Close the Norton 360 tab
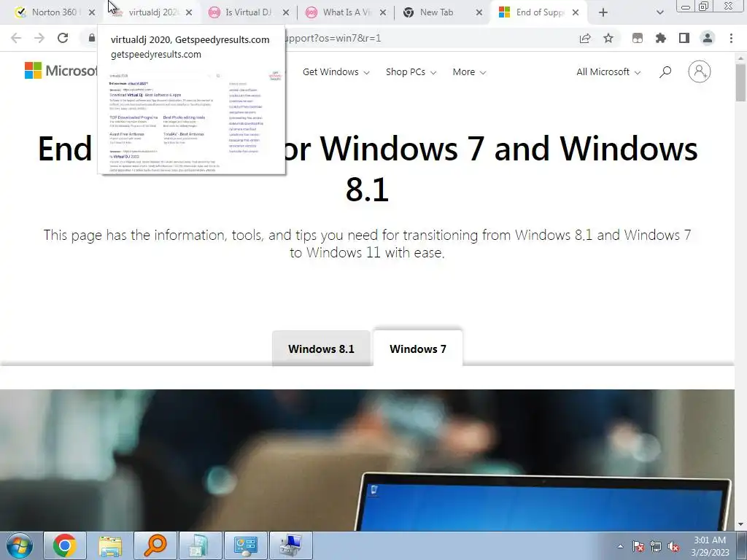The image size is (747, 560). [92, 12]
